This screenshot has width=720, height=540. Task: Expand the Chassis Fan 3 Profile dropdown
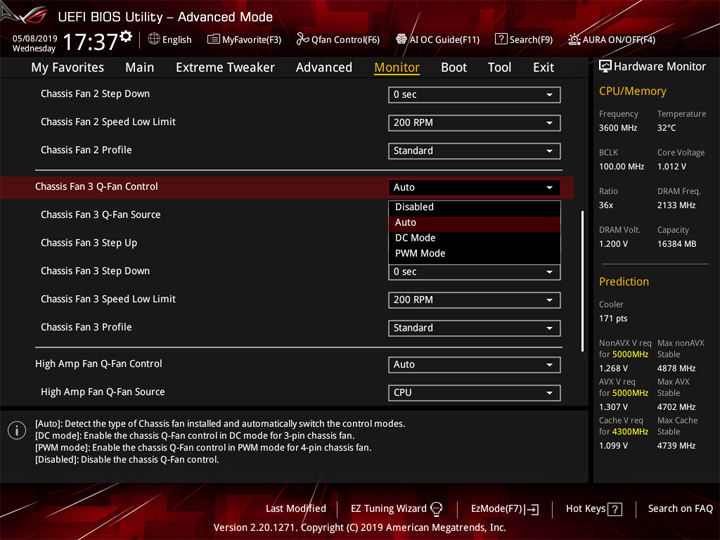click(x=474, y=328)
